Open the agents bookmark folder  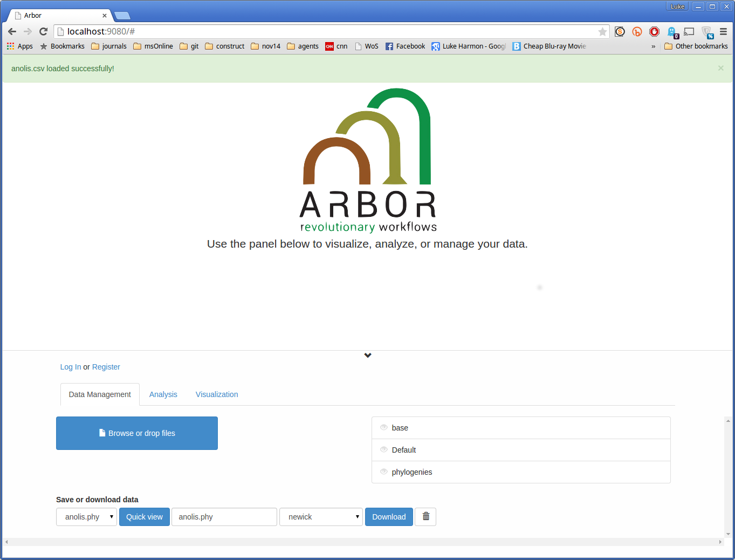coord(303,46)
